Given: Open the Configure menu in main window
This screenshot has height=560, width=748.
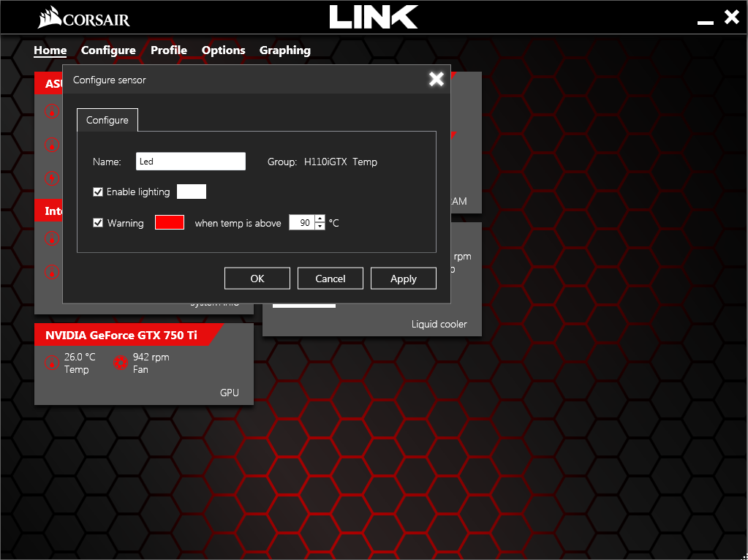Looking at the screenshot, I should 108,50.
